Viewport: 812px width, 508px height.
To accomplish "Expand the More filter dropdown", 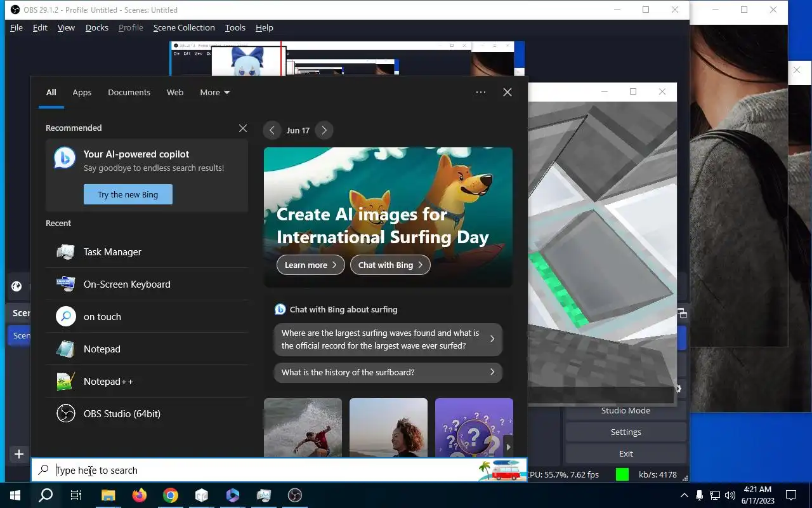I will [214, 92].
